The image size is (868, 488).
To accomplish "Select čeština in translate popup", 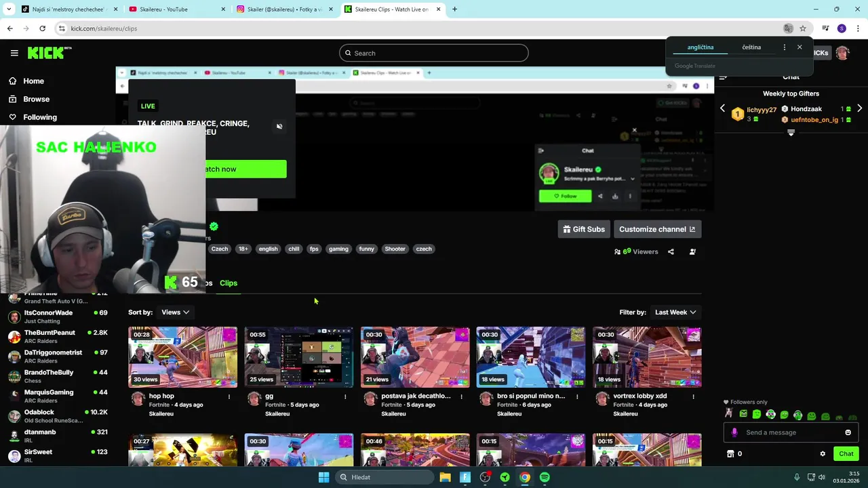I will 751,47.
